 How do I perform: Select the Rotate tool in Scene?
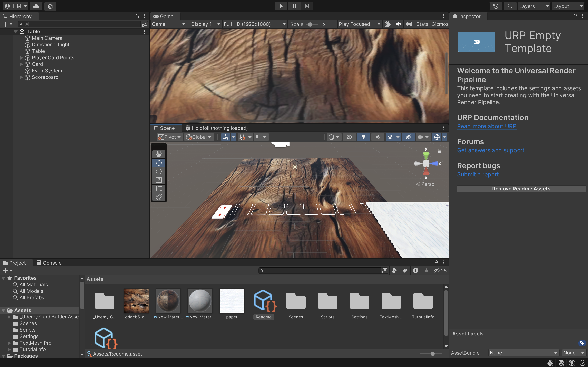159,172
